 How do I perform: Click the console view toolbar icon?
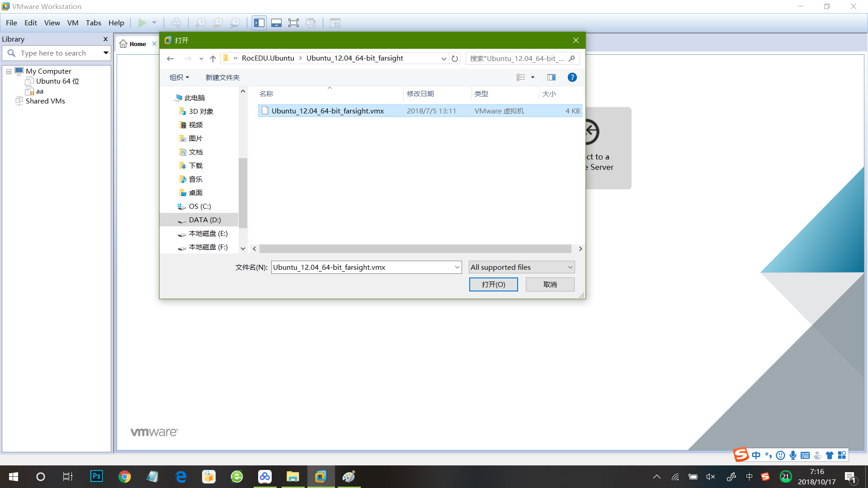[335, 23]
